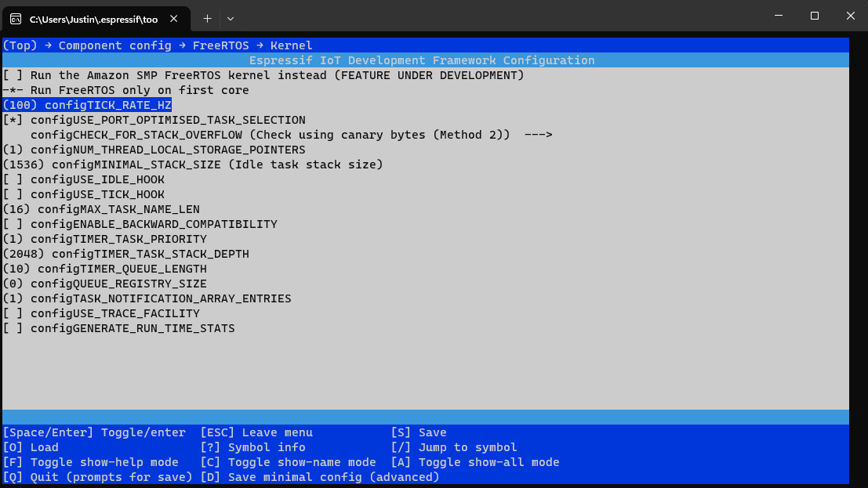Click the right-side scrollbar strip
Viewport: 868px width, 488px height.
[x=859, y=235]
